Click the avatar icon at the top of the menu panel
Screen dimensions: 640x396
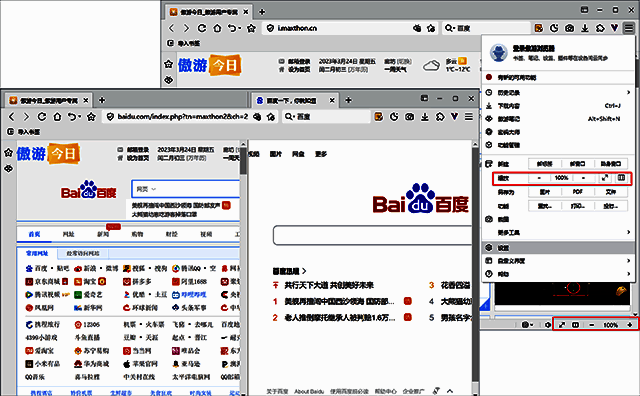[499, 53]
